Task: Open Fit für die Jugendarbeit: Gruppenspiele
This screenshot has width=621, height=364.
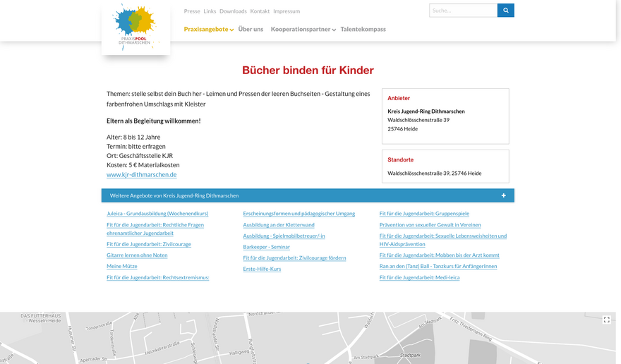Action: pyautogui.click(x=424, y=214)
